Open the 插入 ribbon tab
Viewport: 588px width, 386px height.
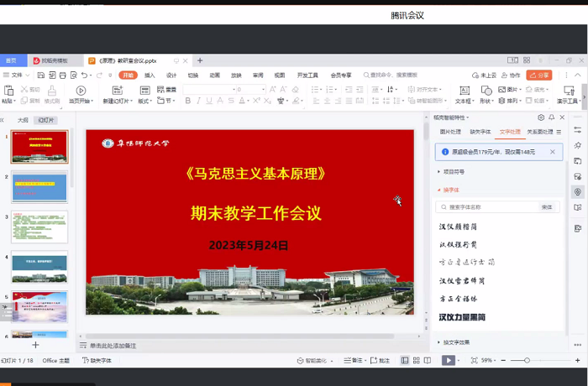point(150,76)
